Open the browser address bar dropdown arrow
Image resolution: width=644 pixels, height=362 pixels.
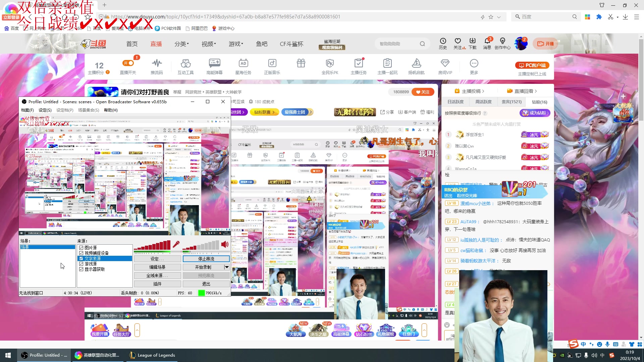(499, 17)
